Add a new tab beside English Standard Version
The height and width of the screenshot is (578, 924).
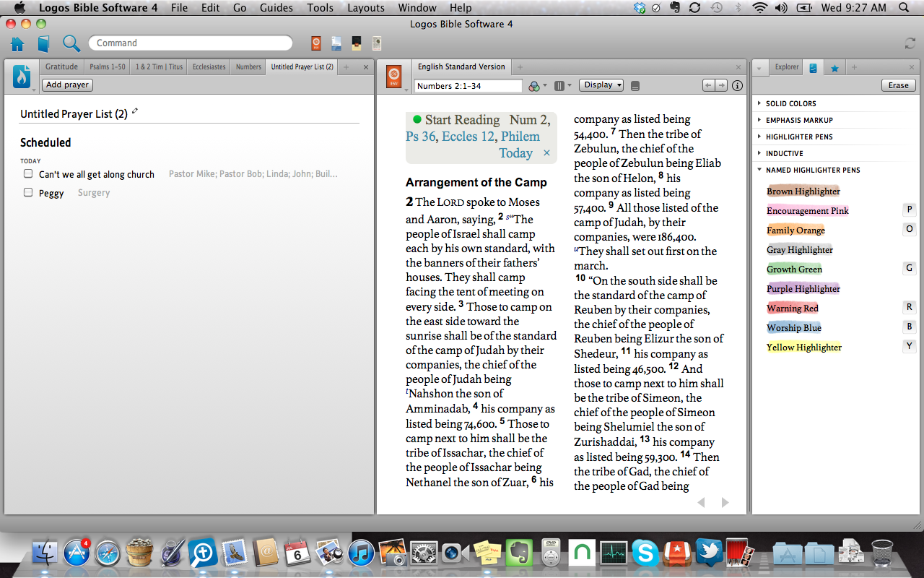click(x=520, y=67)
